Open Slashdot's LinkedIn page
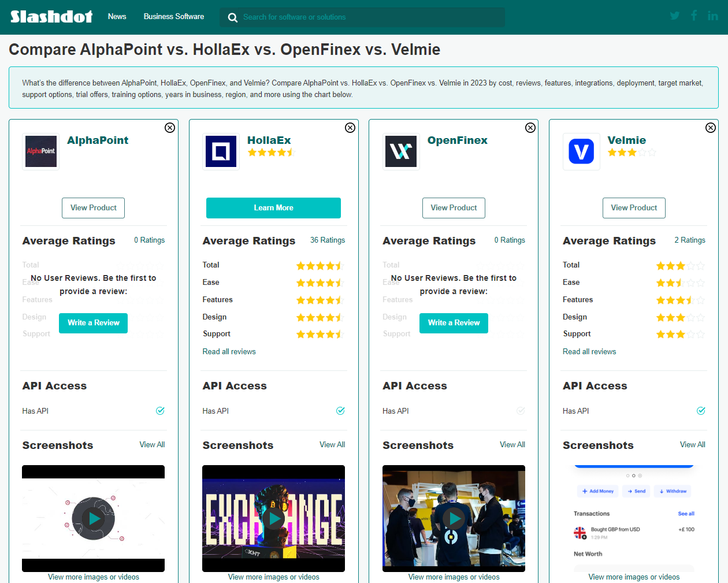Screen dimensions: 728x583 click(x=712, y=16)
